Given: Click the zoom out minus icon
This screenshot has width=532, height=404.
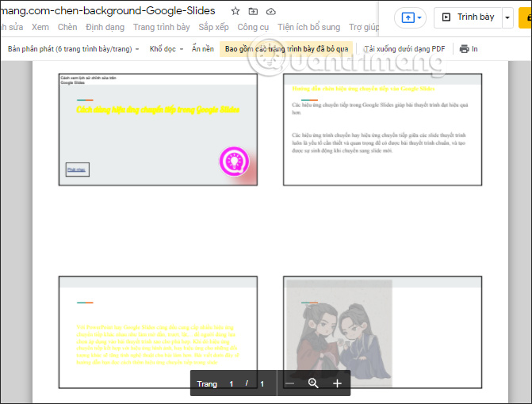Looking at the screenshot, I should point(289,383).
